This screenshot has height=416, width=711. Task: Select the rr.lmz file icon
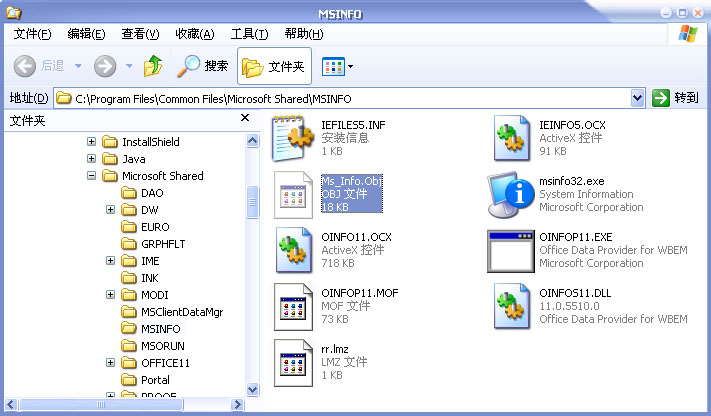coord(293,362)
